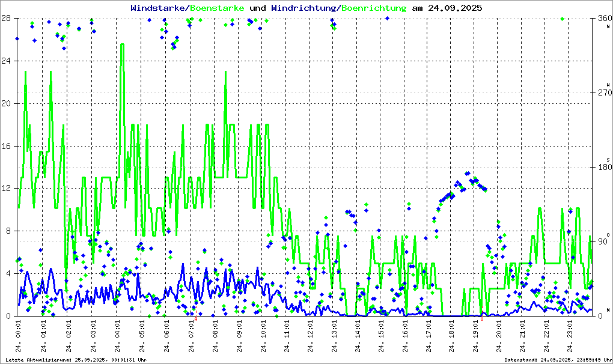This screenshot has height=364, width=613.
Task: Click the red A sunrise marker
Action: (196, 319)
